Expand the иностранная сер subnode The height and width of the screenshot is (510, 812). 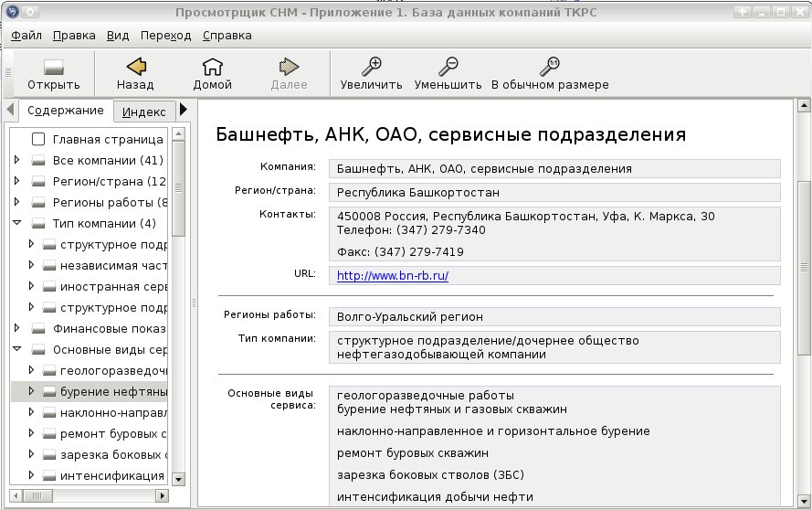pos(31,285)
